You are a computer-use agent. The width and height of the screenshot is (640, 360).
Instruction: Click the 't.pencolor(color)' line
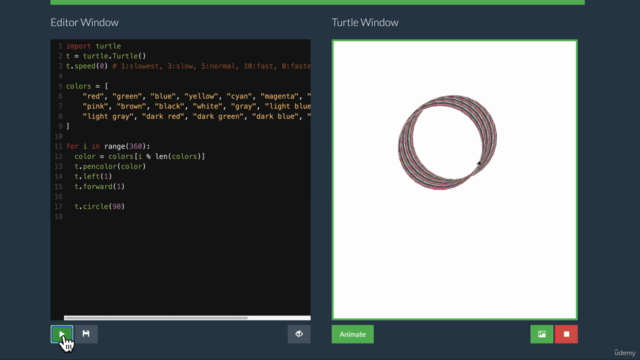tap(110, 167)
